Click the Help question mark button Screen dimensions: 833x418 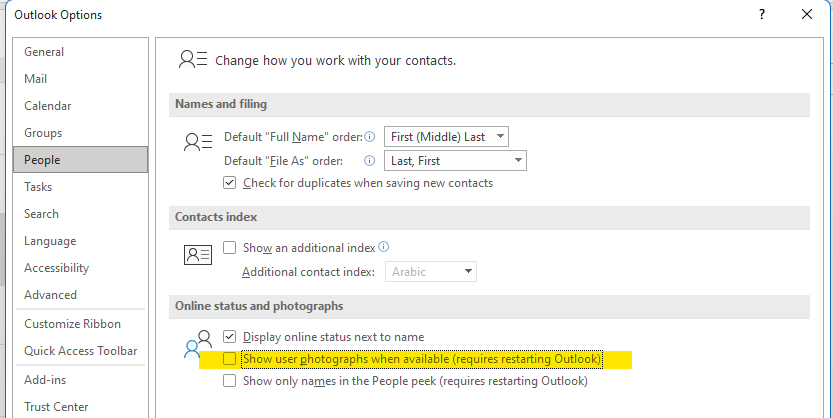tap(762, 15)
